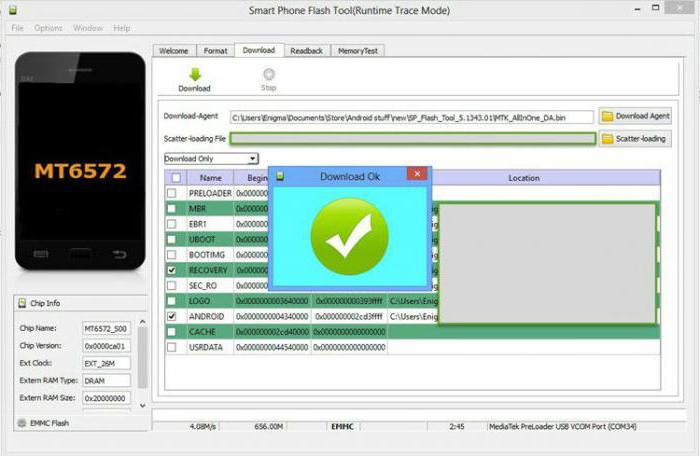Click the Scatter-loading File progress field

tap(412, 139)
